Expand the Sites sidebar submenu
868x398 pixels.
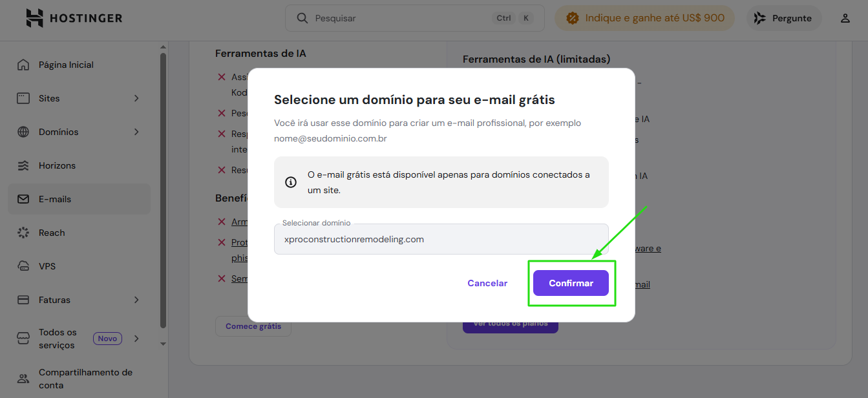[136, 98]
